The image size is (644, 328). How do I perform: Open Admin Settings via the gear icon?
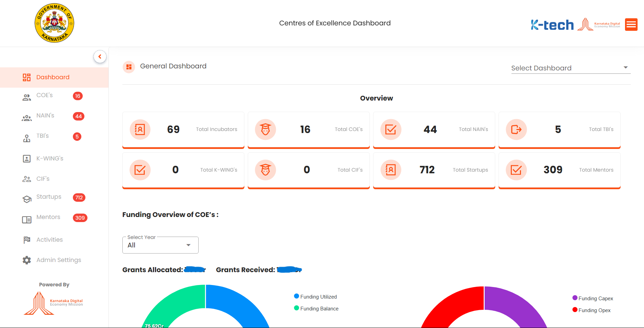26,260
